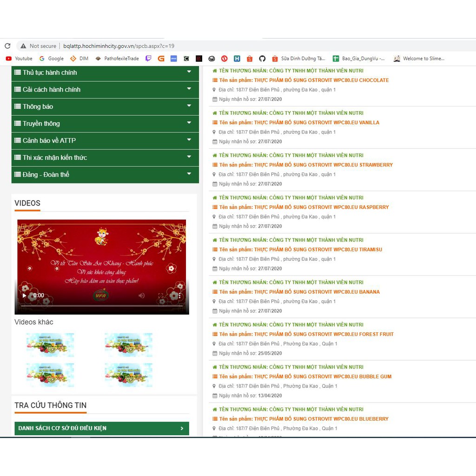Expand the Cảnh báo về ATTP arrow
The width and height of the screenshot is (476, 476).
click(189, 139)
